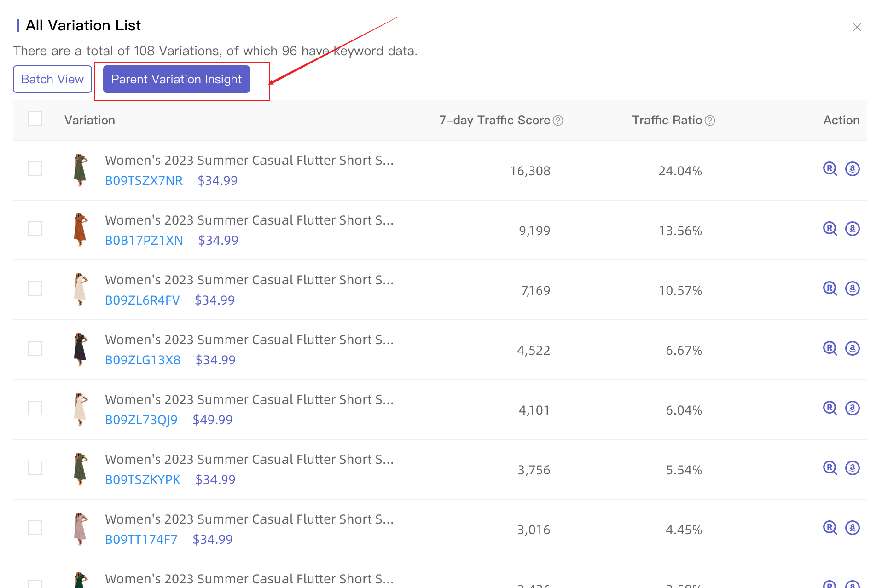The image size is (882, 588).
Task: Switch to Batch View
Action: click(x=52, y=79)
